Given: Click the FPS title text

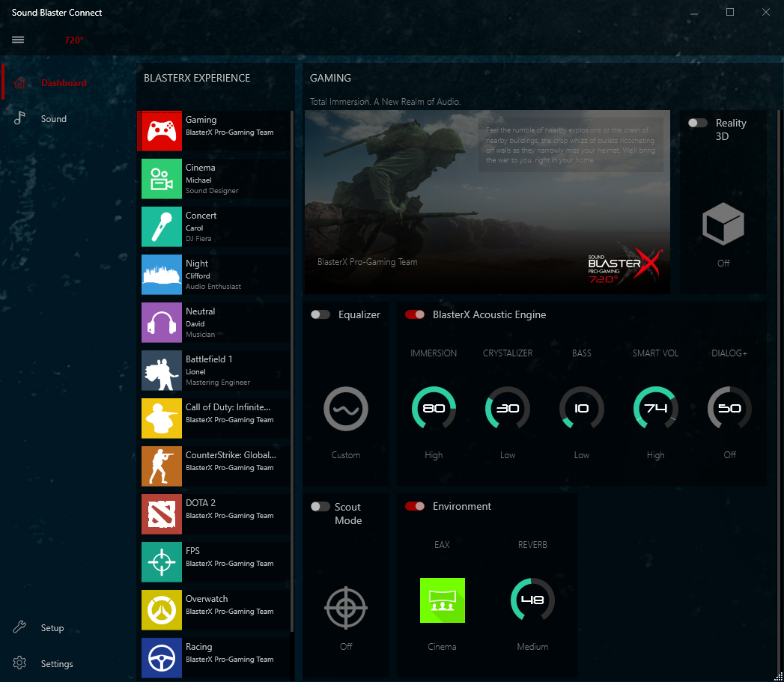Looking at the screenshot, I should (x=192, y=550).
